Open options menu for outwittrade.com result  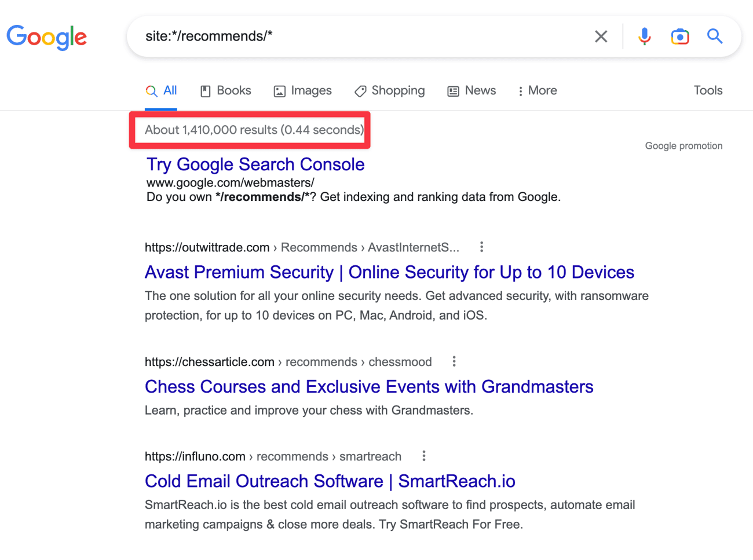[481, 247]
